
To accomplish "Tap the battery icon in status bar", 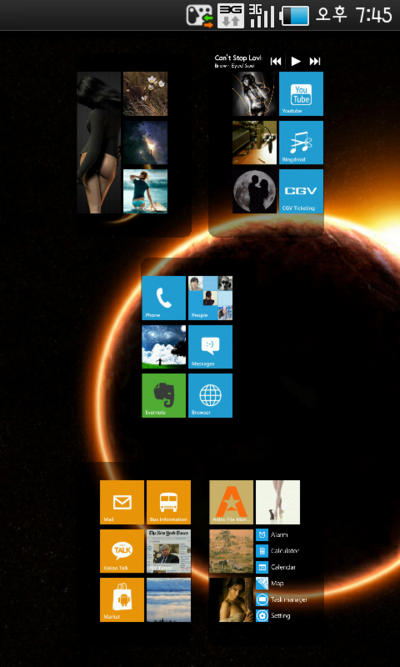I will 294,16.
